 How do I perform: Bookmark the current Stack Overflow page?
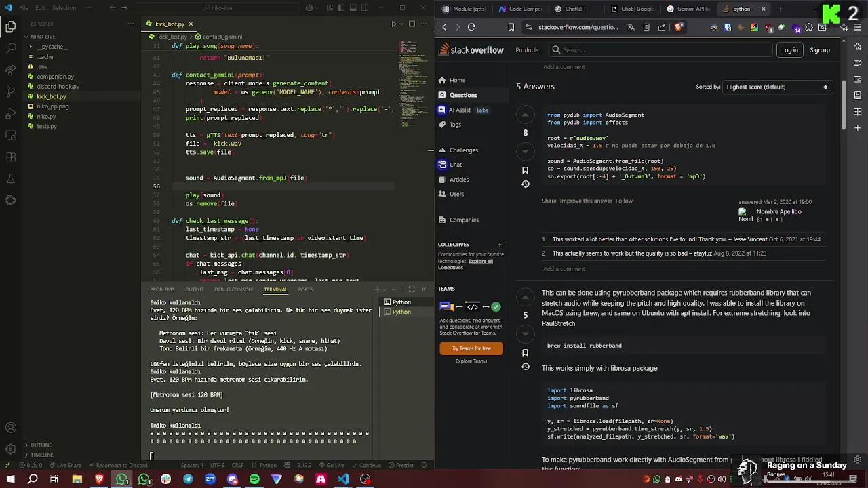(511, 27)
